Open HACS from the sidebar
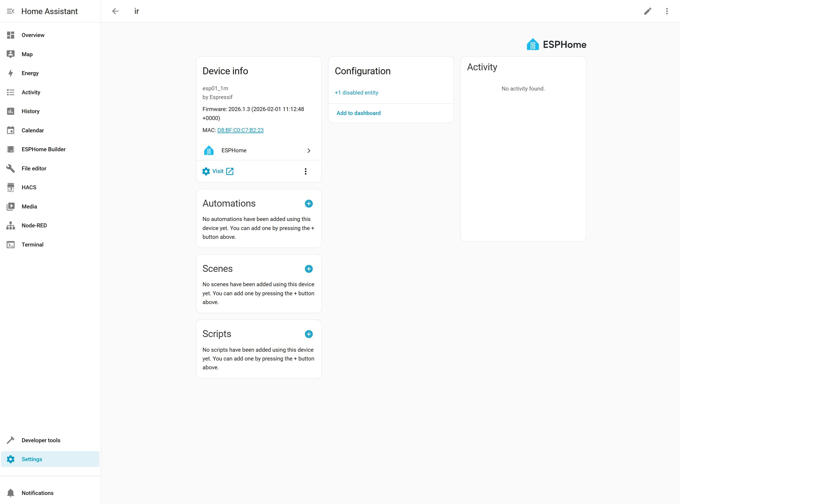This screenshot has width=818, height=504. coord(29,187)
